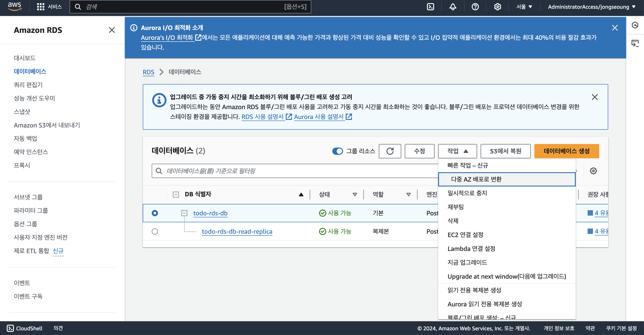Viewport: 644px width, 335px height.
Task: Open the settings gear in top bar
Action: click(497, 7)
